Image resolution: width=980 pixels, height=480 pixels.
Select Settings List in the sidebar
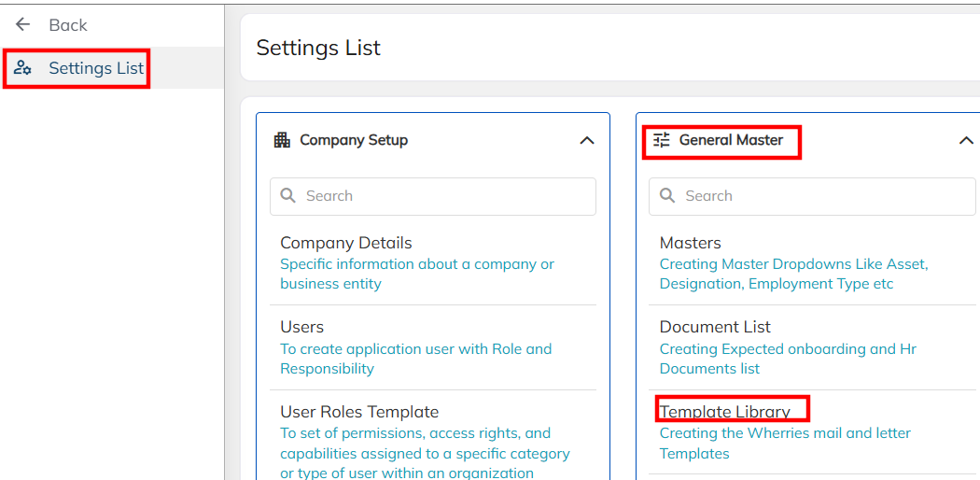pos(96,68)
